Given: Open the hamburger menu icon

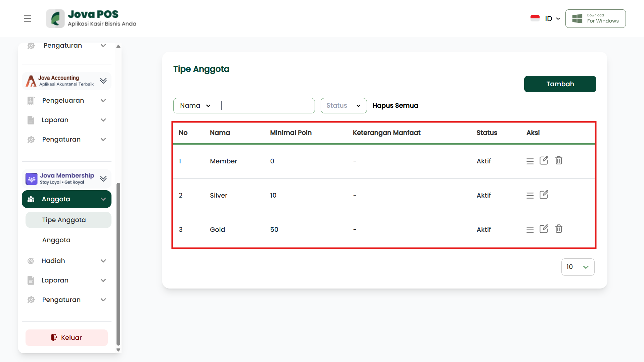Looking at the screenshot, I should 28,18.
